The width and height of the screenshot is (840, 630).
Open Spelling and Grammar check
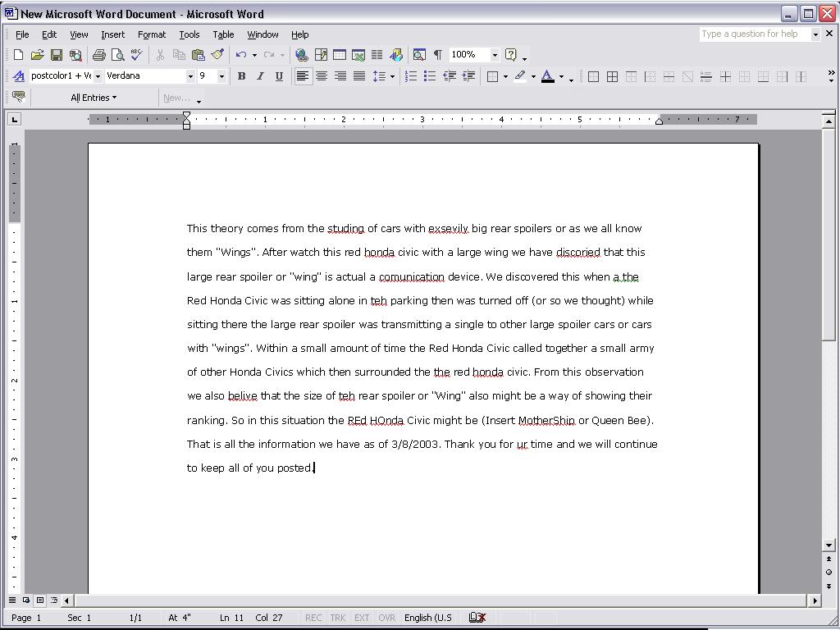click(136, 55)
